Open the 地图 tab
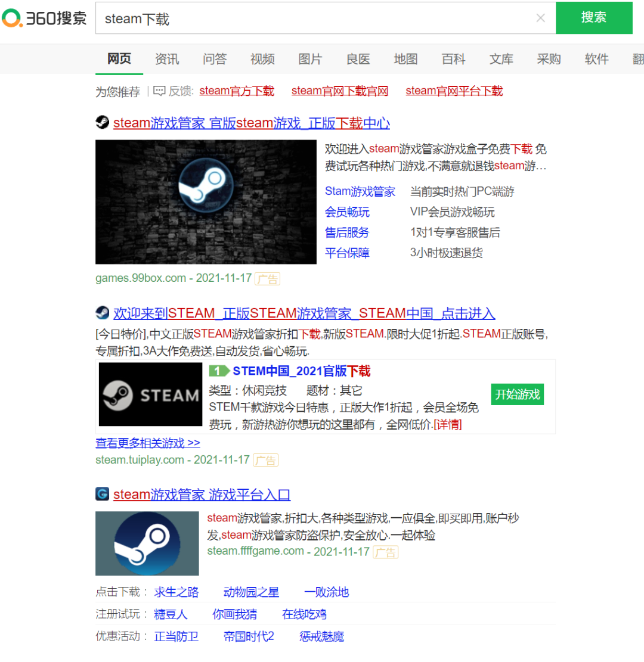Screen dimensions: 644x662 tap(405, 58)
